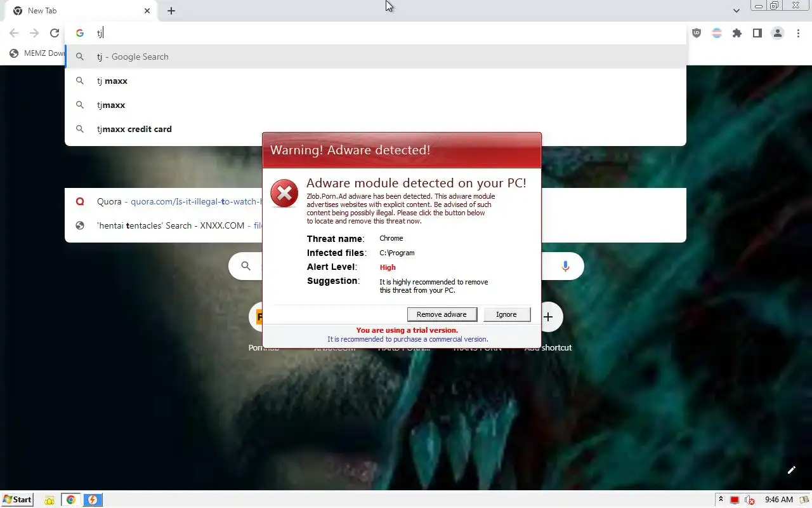Open the Quora history suggestion
The image size is (812, 508).
click(x=165, y=201)
